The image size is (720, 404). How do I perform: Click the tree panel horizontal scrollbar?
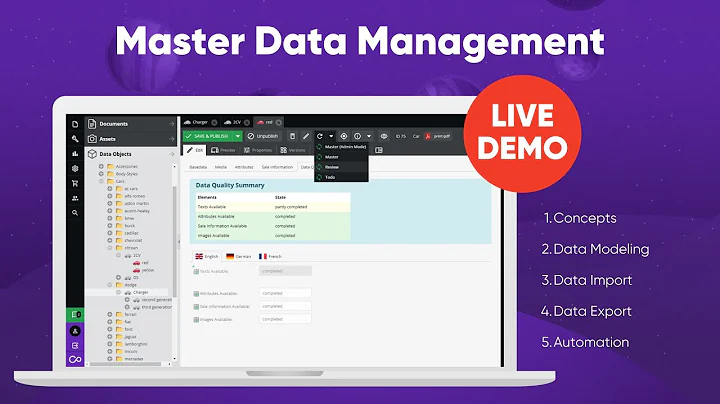pyautogui.click(x=125, y=364)
